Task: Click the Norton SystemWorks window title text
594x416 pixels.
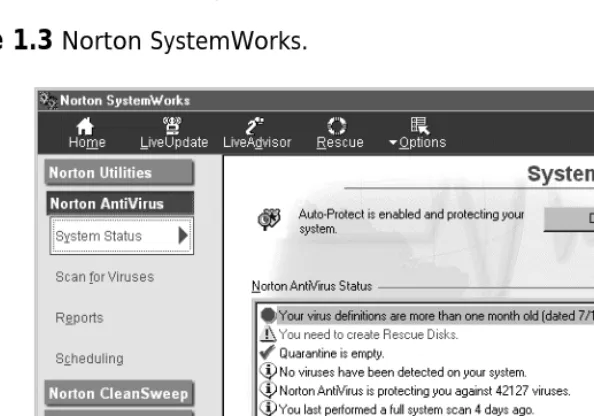Action: pos(125,100)
